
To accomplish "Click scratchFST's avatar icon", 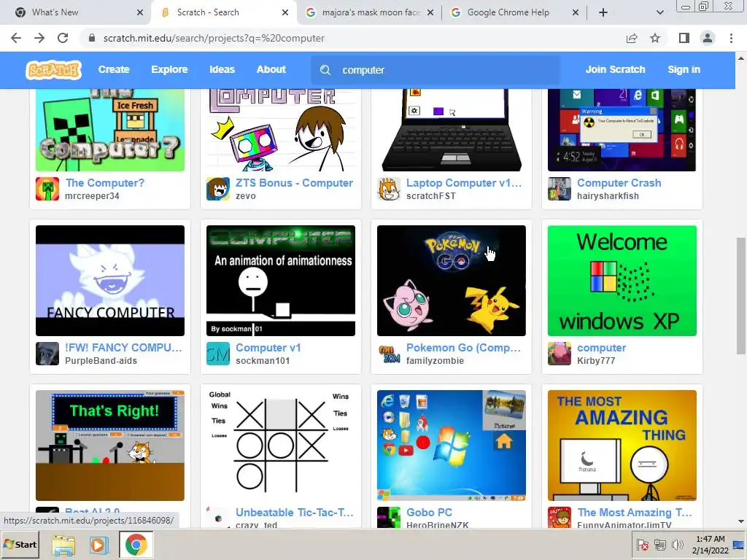I will coord(389,189).
